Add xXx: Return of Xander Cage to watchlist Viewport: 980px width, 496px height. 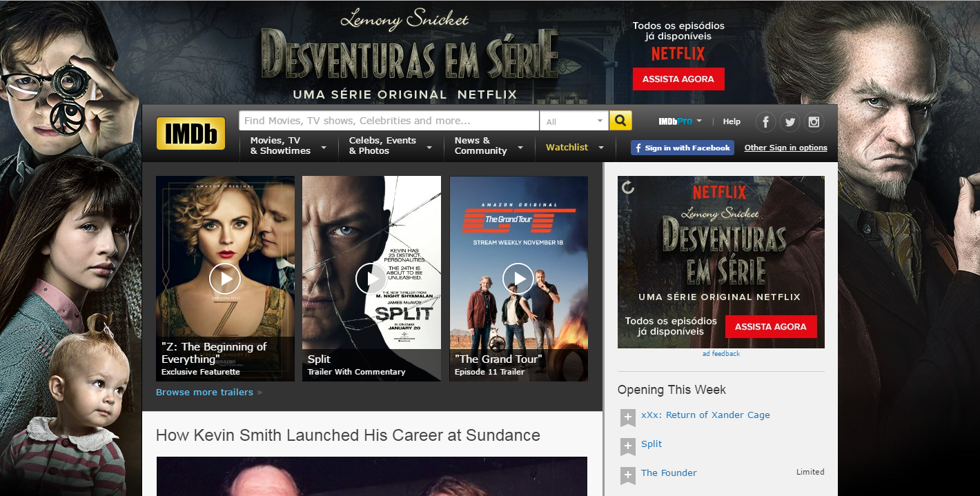point(627,417)
